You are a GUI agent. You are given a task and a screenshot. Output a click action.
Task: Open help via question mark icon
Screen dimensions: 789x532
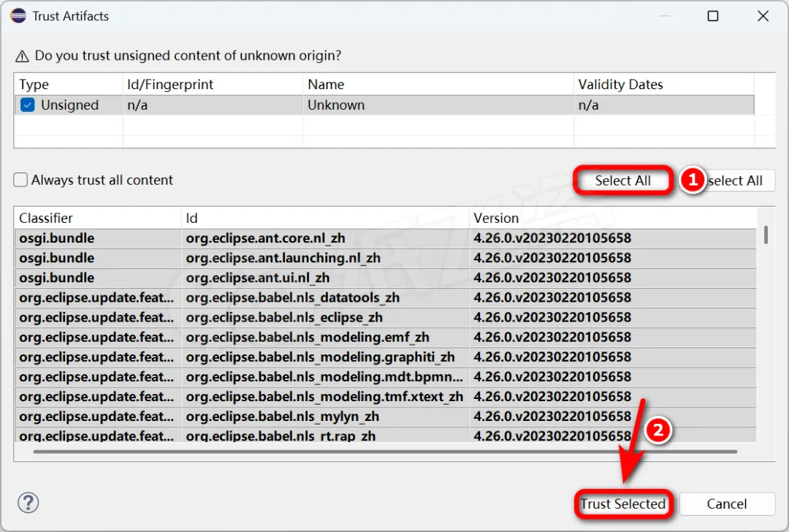click(x=28, y=502)
